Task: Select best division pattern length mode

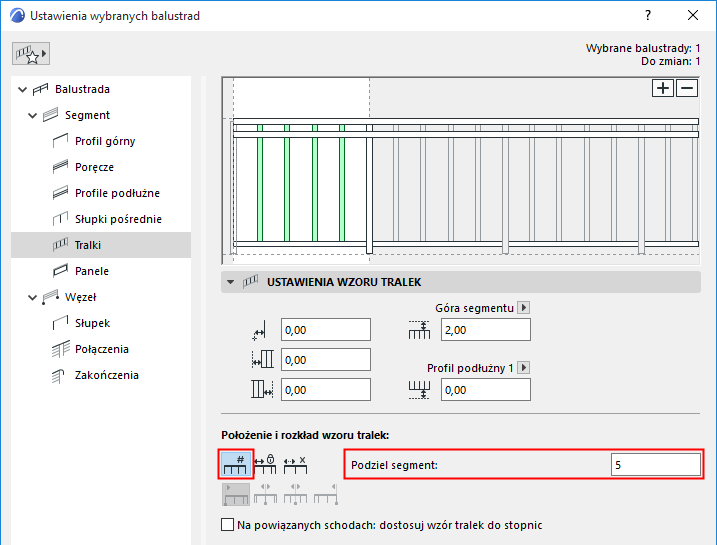Action: 295,465
